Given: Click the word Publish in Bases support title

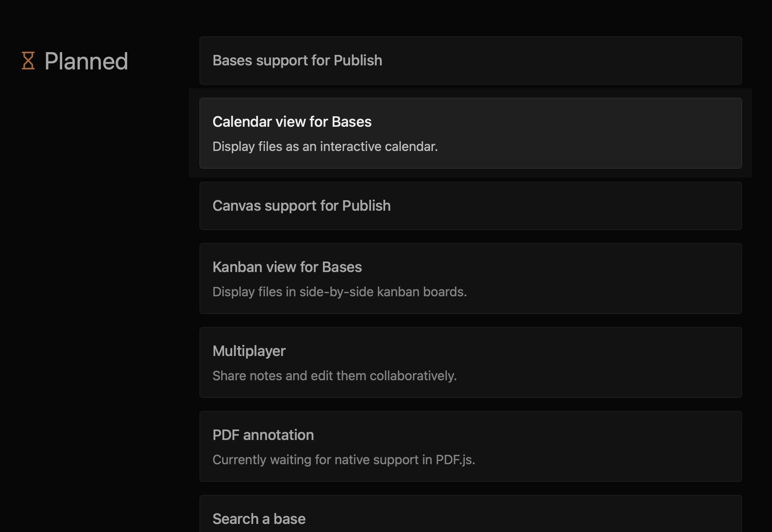Looking at the screenshot, I should pos(358,61).
